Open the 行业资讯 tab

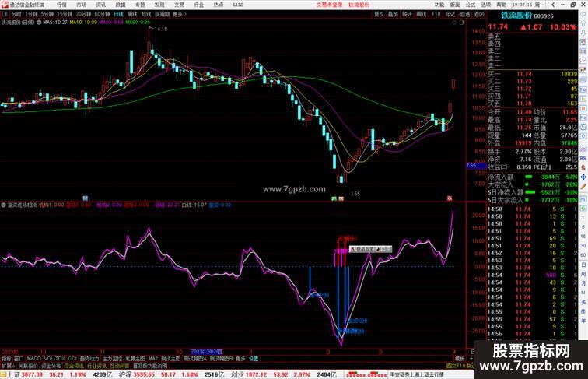(96, 366)
